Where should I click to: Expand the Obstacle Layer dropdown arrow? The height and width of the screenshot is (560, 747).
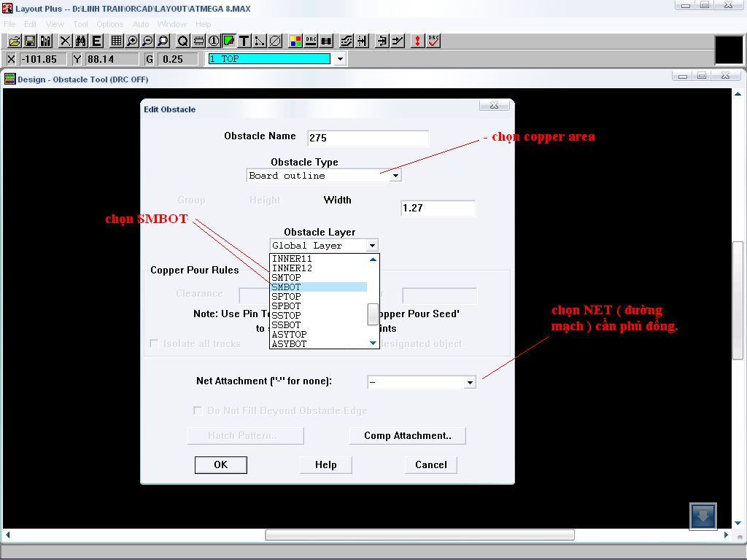pyautogui.click(x=372, y=246)
